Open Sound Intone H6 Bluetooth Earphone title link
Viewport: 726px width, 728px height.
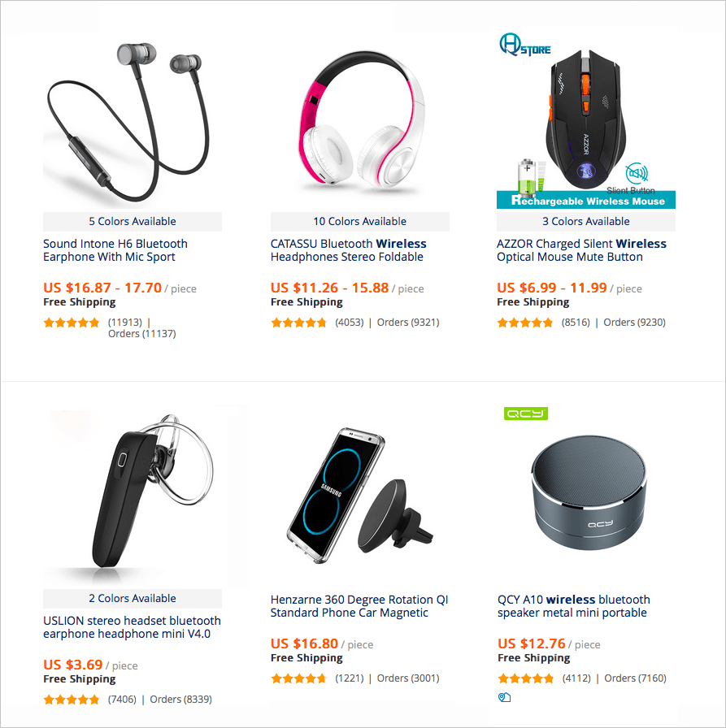(x=115, y=250)
